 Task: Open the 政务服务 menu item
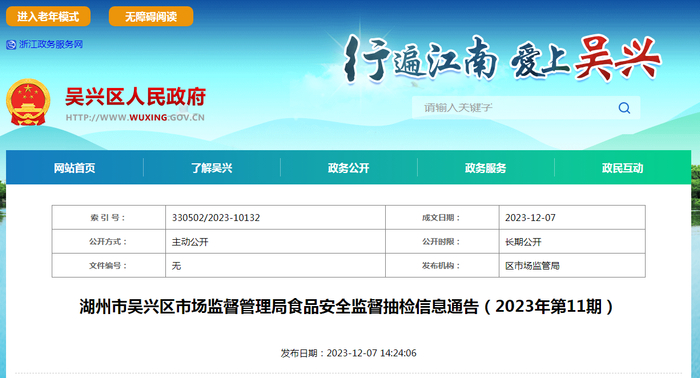tap(486, 168)
